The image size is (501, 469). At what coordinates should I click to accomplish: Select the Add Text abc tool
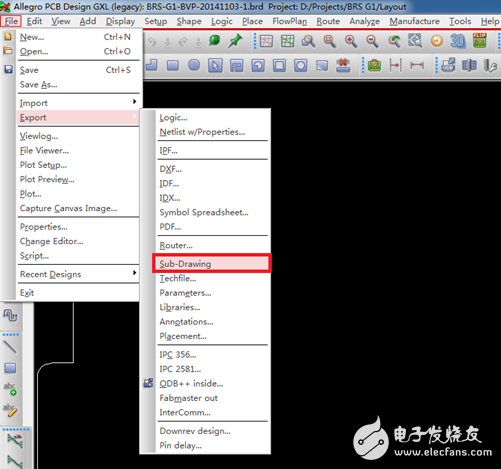(x=10, y=389)
